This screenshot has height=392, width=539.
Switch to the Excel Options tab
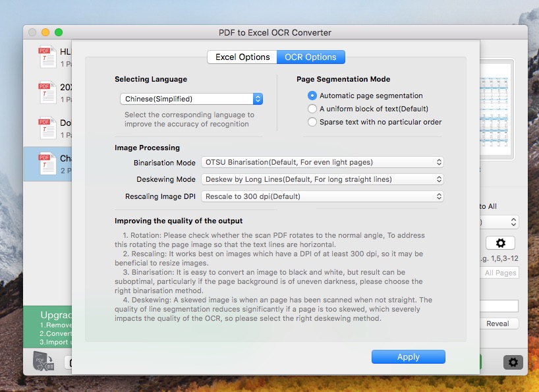(x=242, y=57)
